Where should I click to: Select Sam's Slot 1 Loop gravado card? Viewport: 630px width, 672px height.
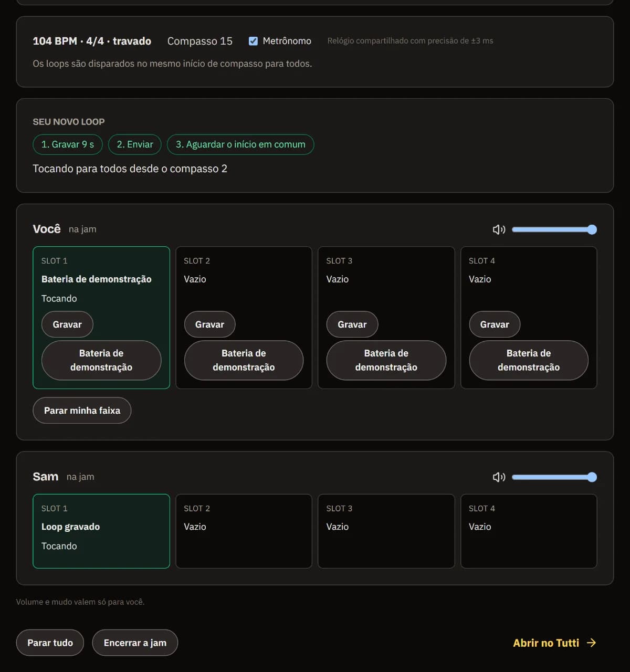101,531
